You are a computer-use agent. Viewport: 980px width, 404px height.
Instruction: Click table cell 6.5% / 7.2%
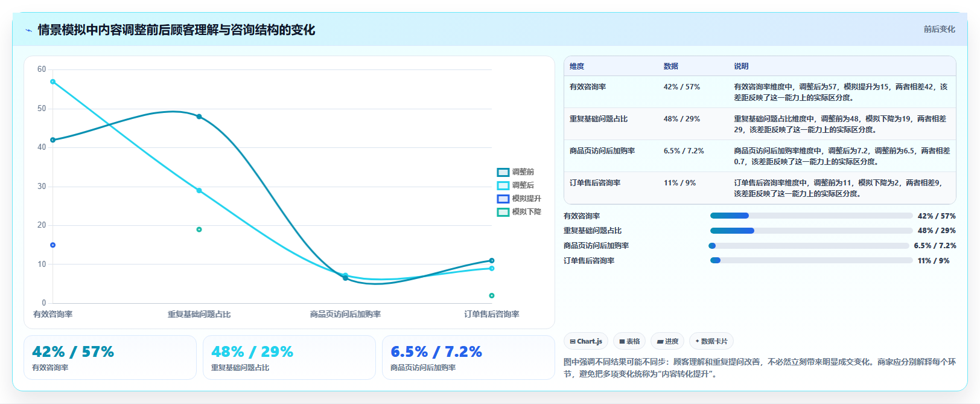point(684,151)
